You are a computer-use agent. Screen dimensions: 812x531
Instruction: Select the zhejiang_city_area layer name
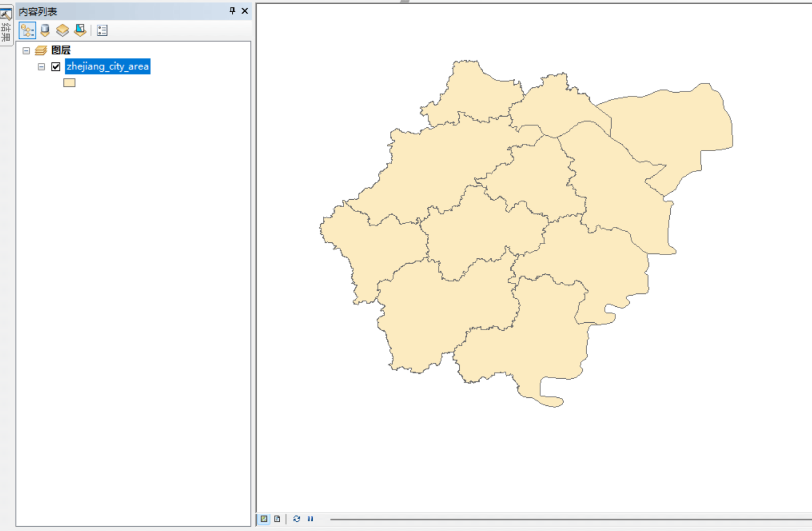pos(108,67)
